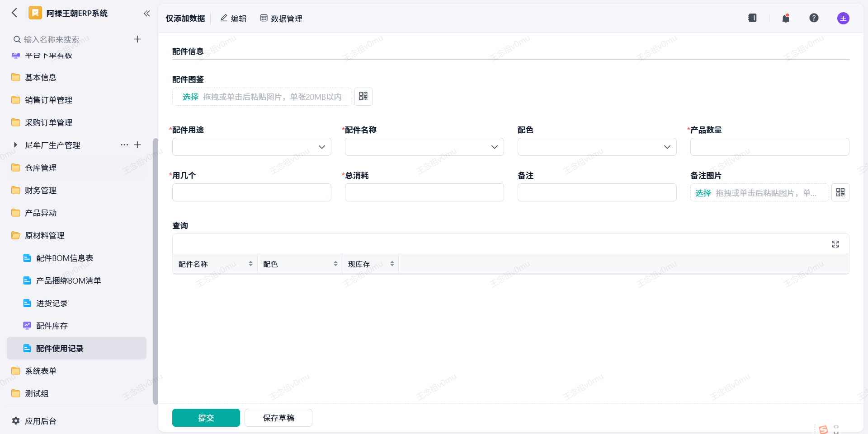Click the ERP system app logo
The image size is (868, 434).
(35, 13)
